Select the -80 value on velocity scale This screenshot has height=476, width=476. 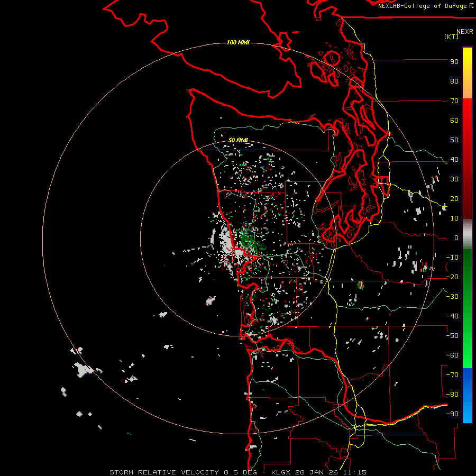coord(452,395)
